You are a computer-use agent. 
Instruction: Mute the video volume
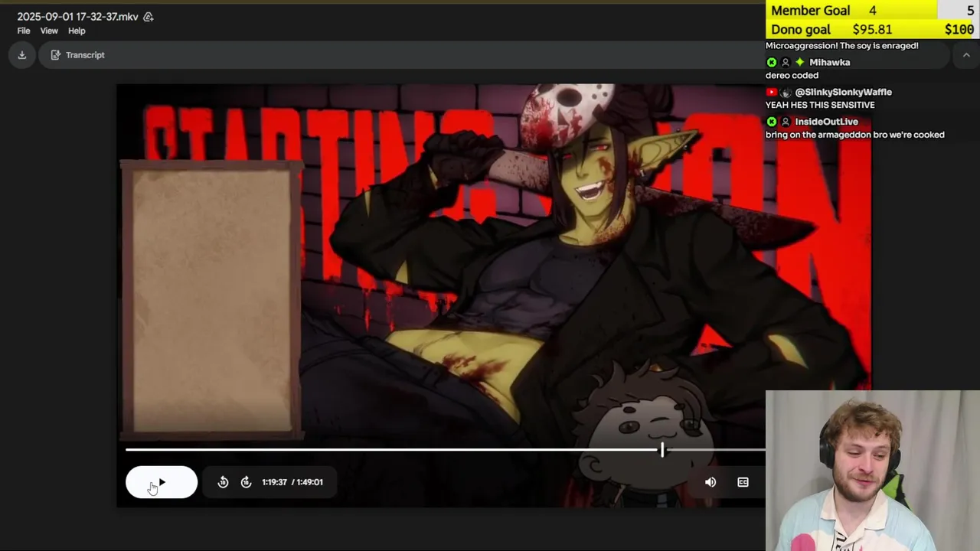710,482
